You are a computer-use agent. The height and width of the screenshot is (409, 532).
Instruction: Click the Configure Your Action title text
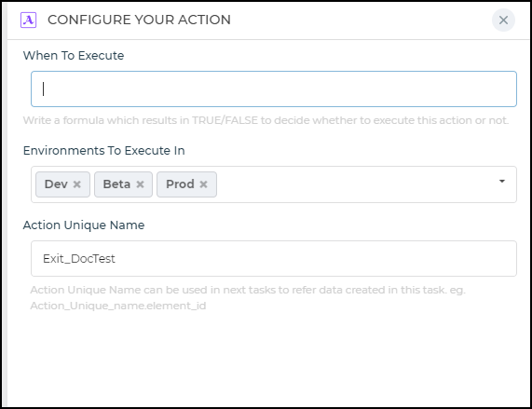(139, 20)
